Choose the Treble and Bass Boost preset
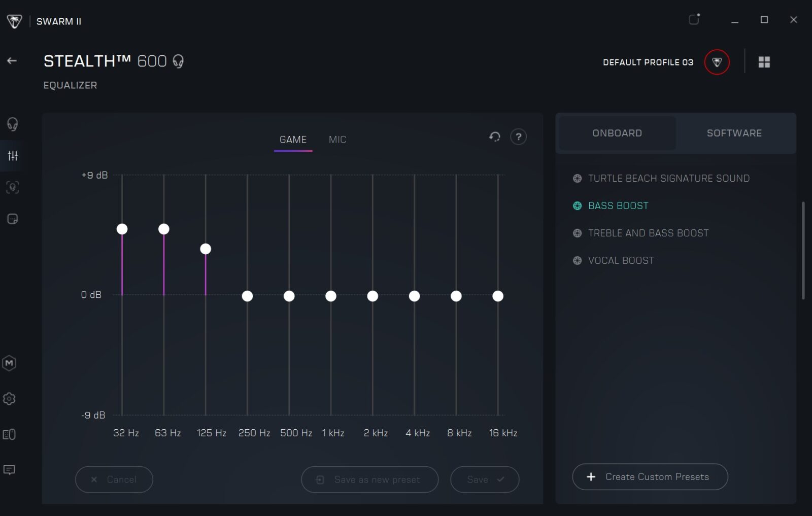 tap(648, 233)
